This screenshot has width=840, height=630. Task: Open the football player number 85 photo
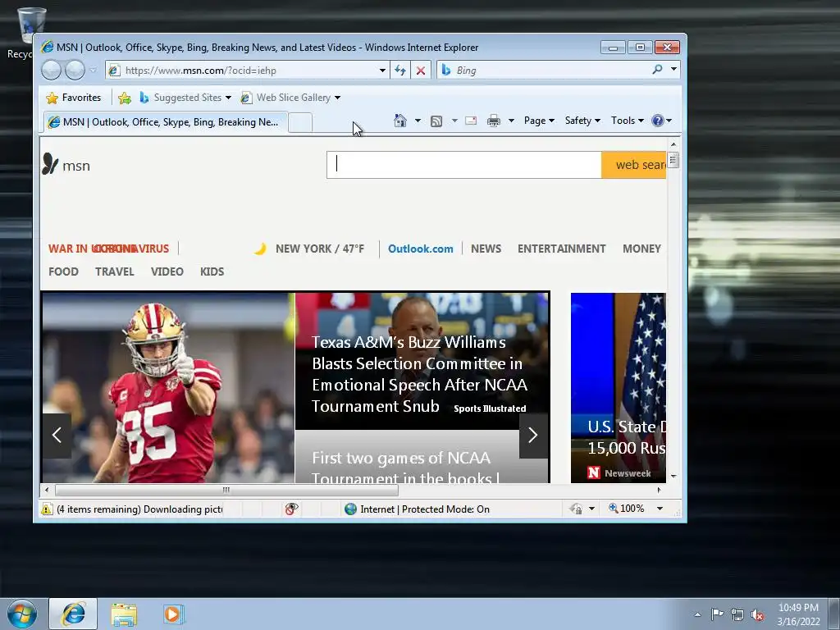pos(168,387)
